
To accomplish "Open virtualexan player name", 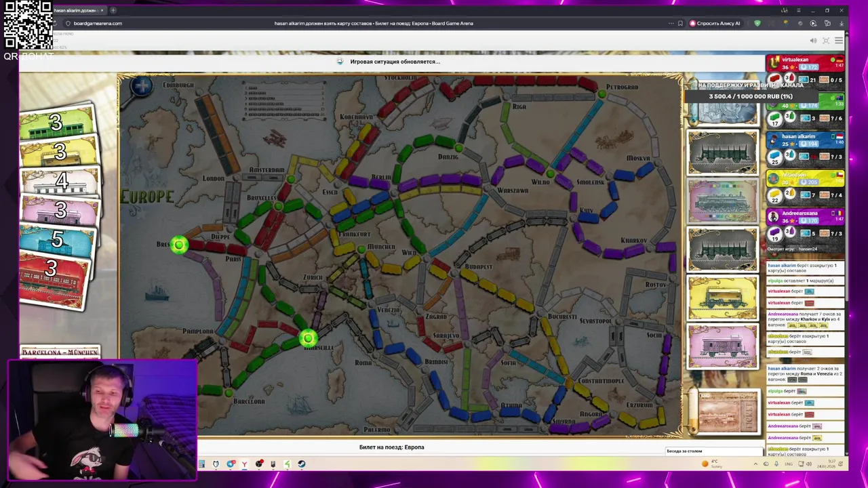I will pos(795,60).
